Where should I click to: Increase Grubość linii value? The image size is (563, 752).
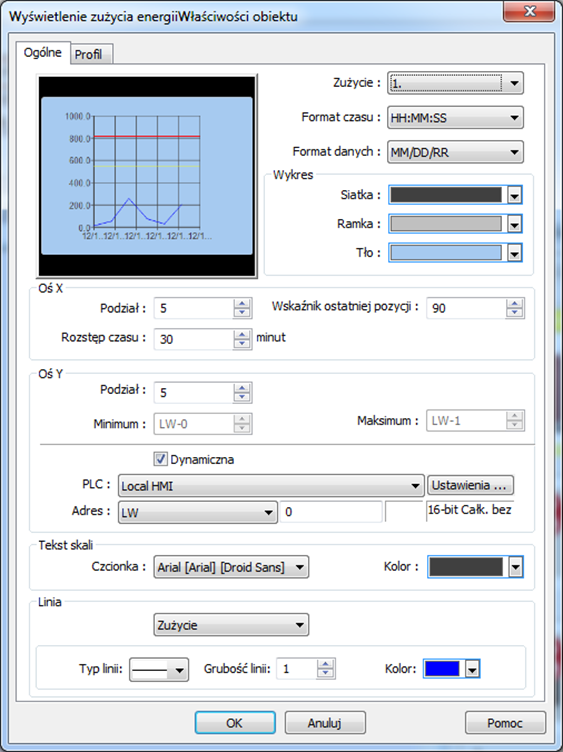(x=326, y=664)
